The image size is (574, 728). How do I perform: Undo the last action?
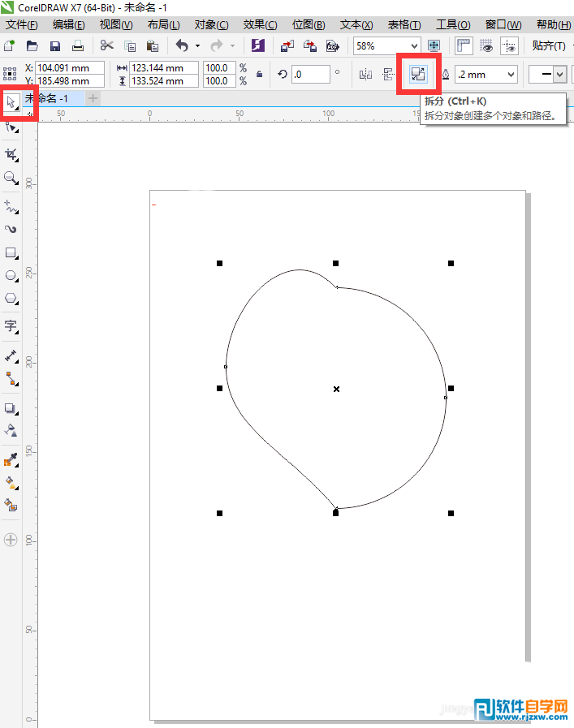pyautogui.click(x=182, y=45)
